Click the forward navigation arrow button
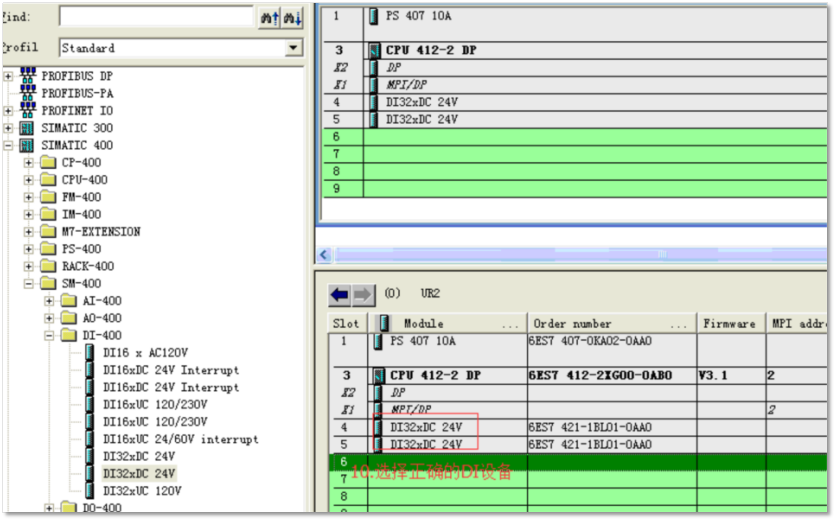The image size is (836, 521). (363, 294)
